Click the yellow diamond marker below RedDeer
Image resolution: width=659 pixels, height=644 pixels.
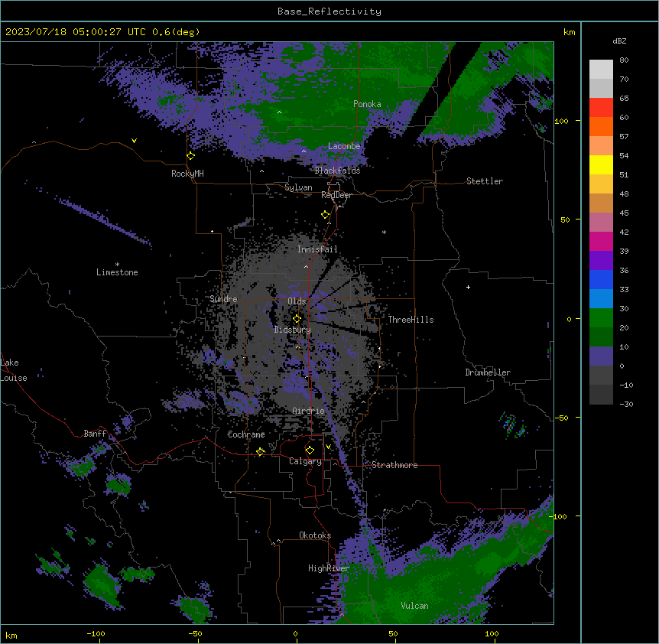coord(325,215)
